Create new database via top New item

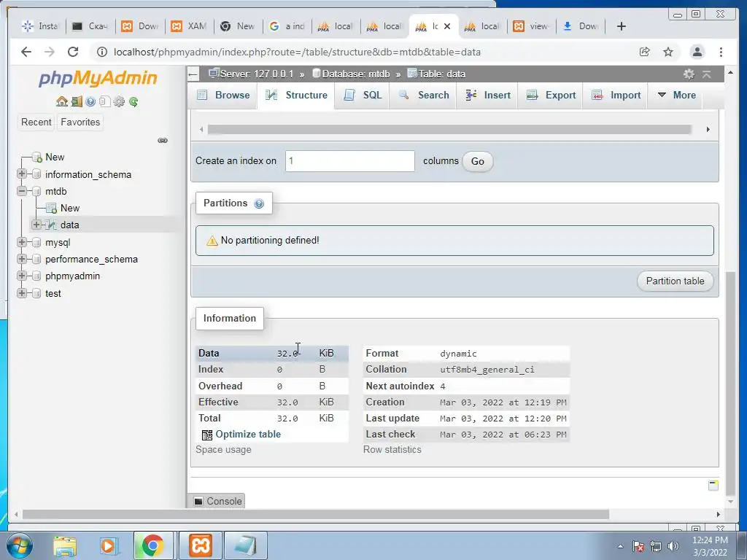tap(55, 157)
